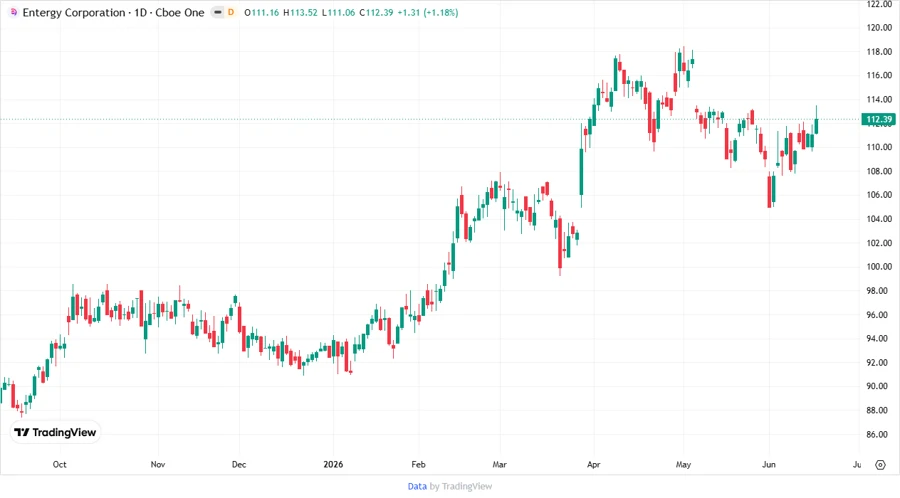Click the Nov label on time axis
Image resolution: width=900 pixels, height=498 pixels.
point(158,464)
